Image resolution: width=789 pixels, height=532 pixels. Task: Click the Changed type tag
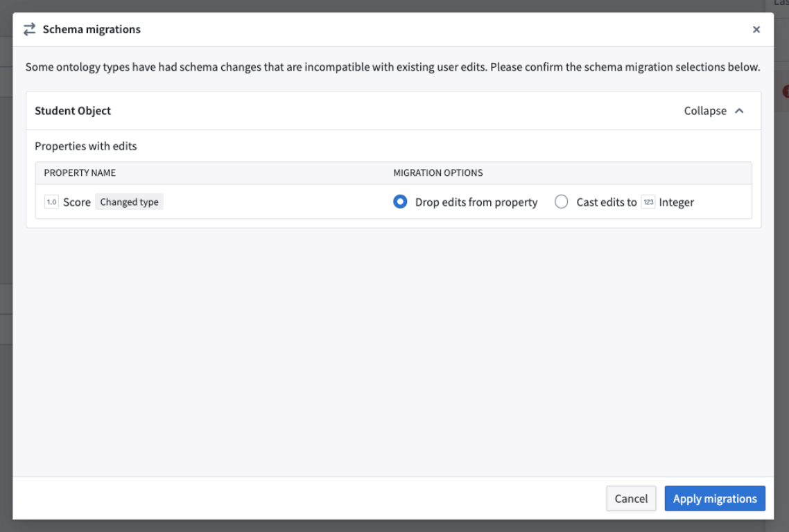(130, 202)
